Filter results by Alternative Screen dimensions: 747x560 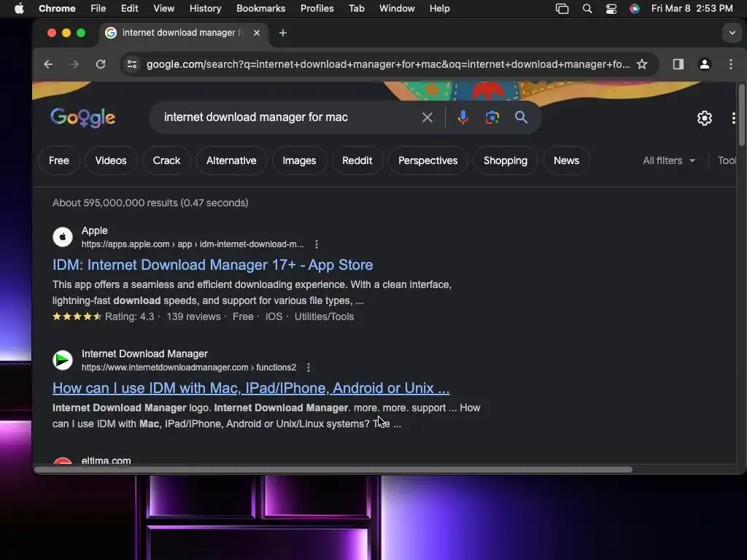pyautogui.click(x=231, y=160)
